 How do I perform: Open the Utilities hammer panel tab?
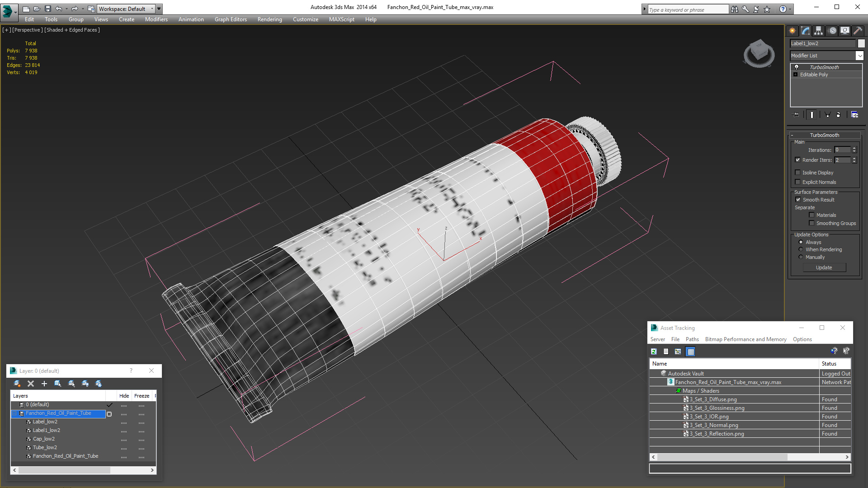tap(858, 31)
